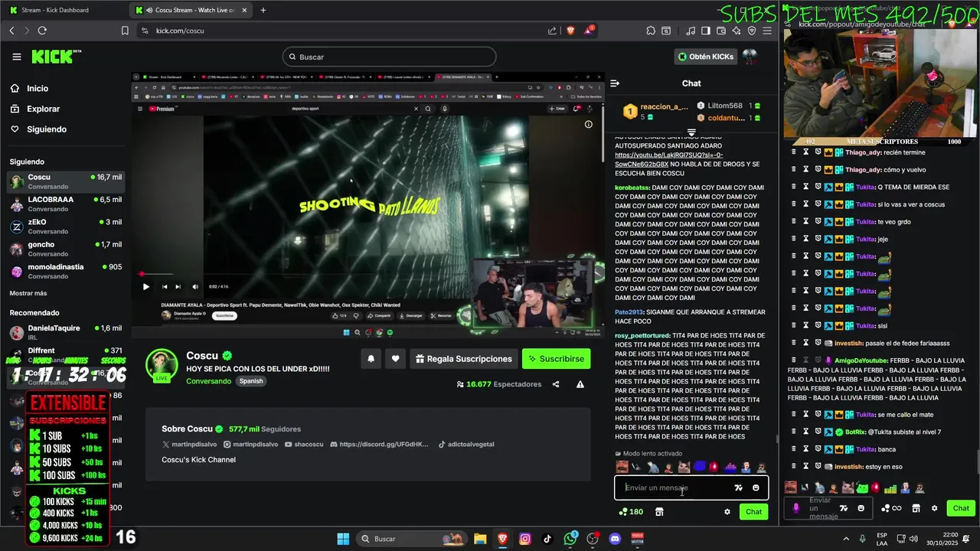
Task: Open recommended channel DanielaTaquire
Action: tap(66, 332)
